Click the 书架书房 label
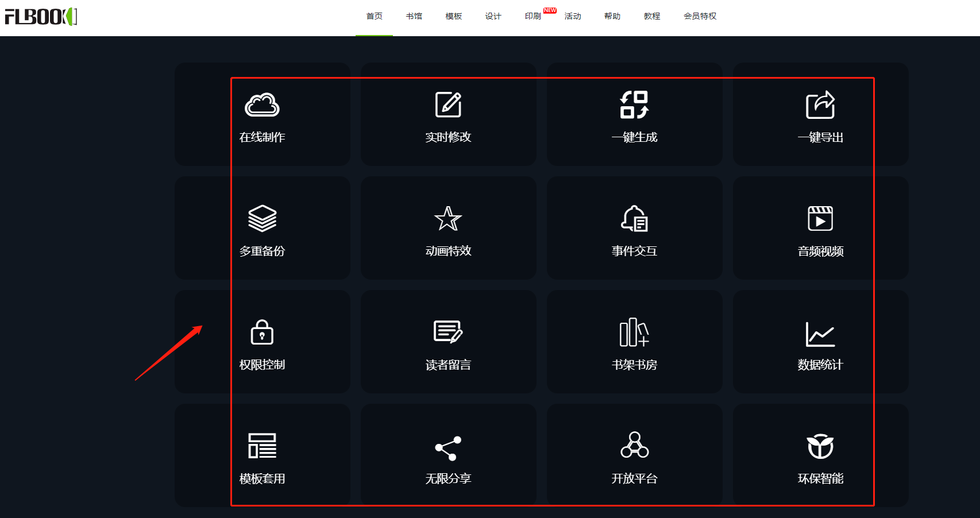This screenshot has height=518, width=980. pos(634,365)
